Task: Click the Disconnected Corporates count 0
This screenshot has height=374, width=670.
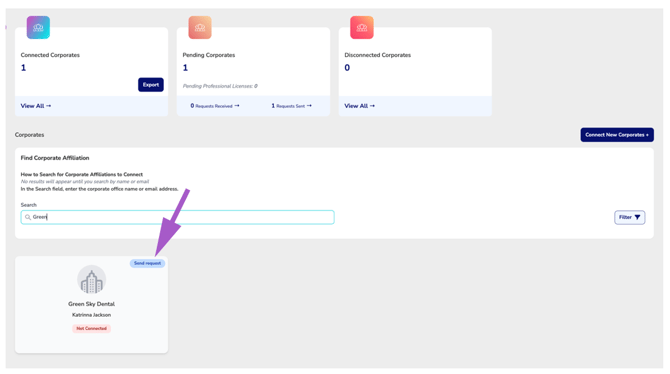Action: coord(347,68)
